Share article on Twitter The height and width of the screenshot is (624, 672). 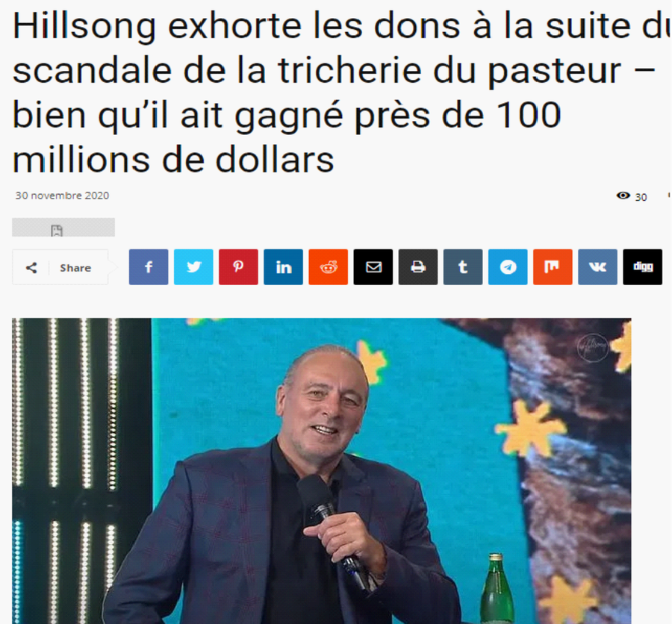pyautogui.click(x=193, y=267)
